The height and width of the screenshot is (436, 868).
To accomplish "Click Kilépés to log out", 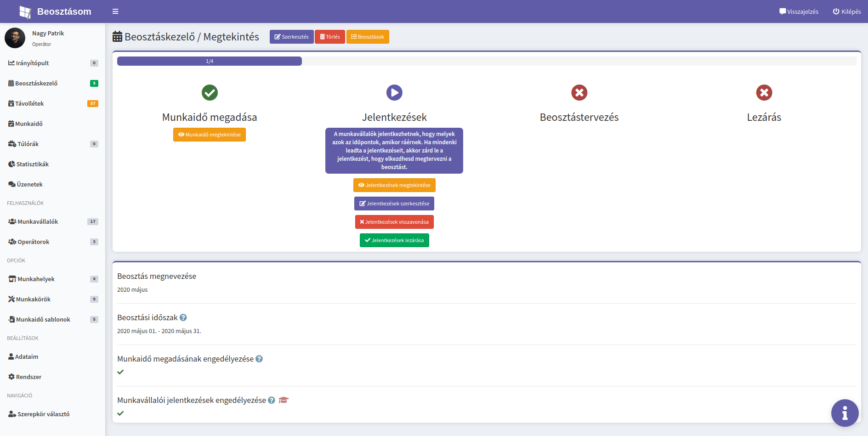I will pyautogui.click(x=847, y=11).
